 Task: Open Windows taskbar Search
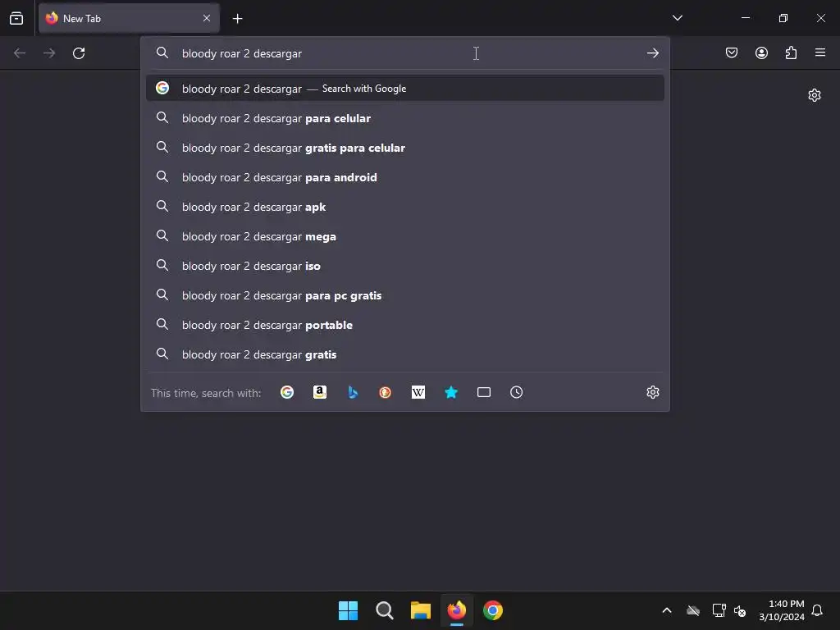(384, 610)
